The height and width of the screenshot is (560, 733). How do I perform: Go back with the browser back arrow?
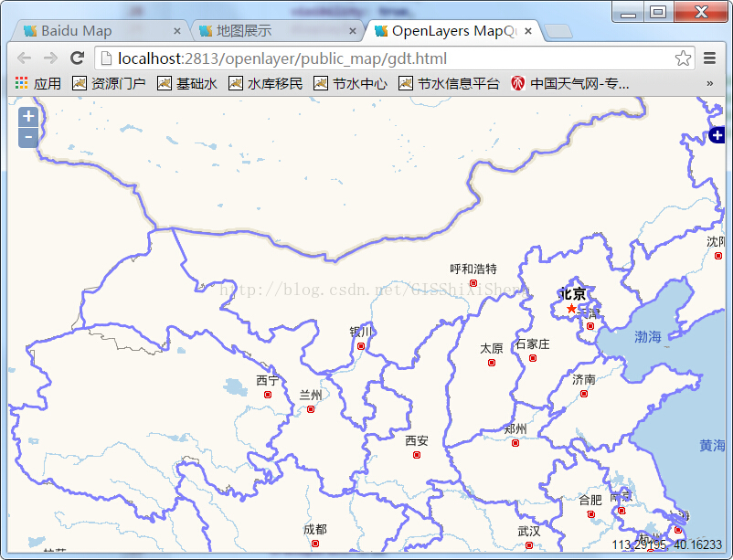[25, 58]
